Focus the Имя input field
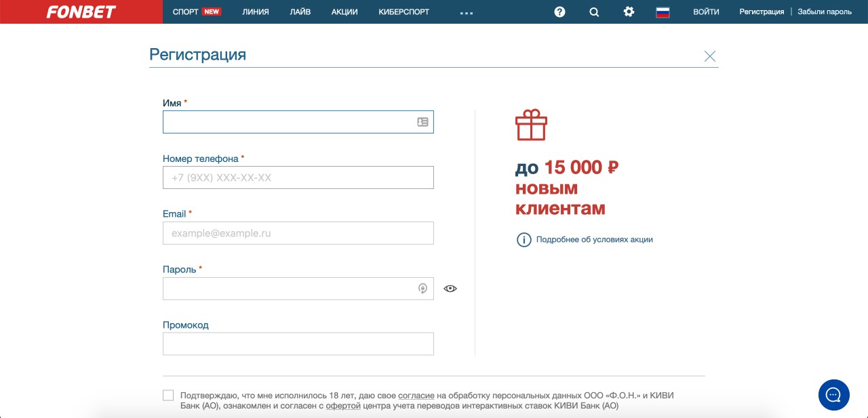 (x=298, y=122)
